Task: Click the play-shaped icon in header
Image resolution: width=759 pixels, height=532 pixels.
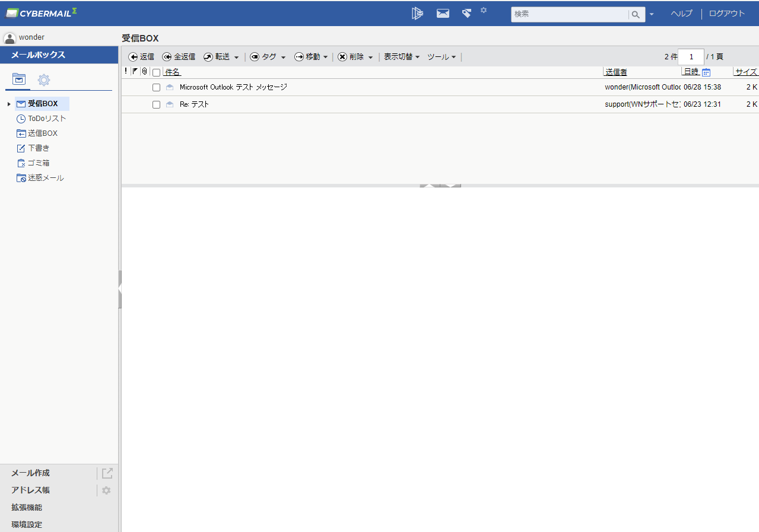Action: point(417,13)
